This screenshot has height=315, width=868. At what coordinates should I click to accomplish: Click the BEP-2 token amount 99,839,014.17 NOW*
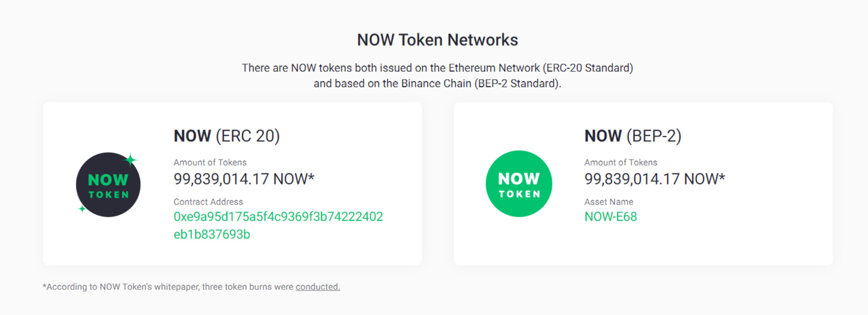tap(655, 179)
